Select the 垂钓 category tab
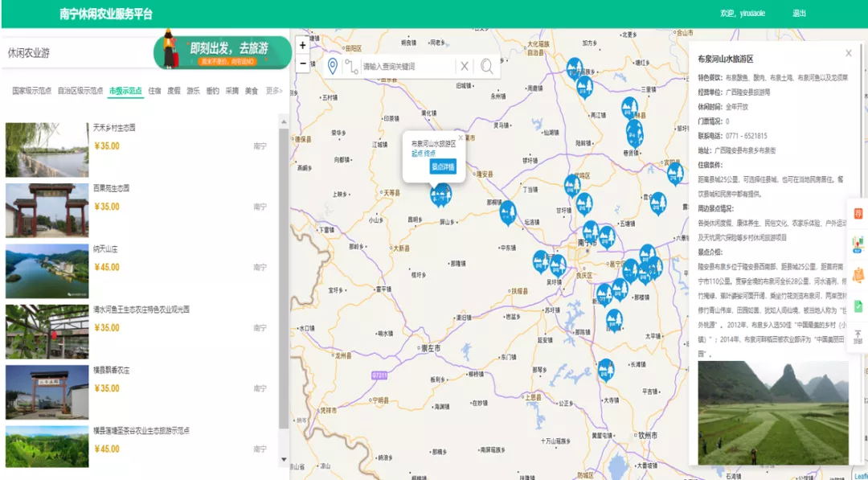Image resolution: width=868 pixels, height=480 pixels. (x=213, y=91)
